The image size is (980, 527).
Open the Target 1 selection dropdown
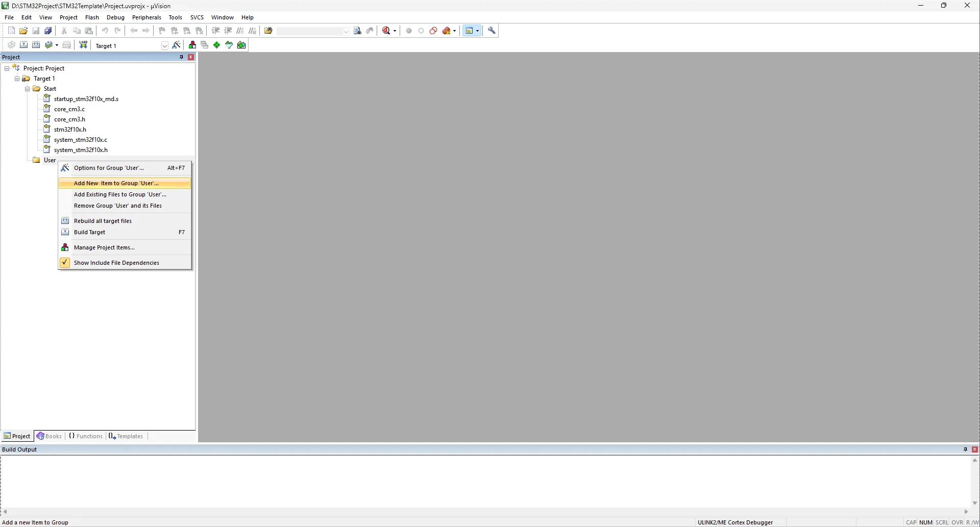pos(165,45)
